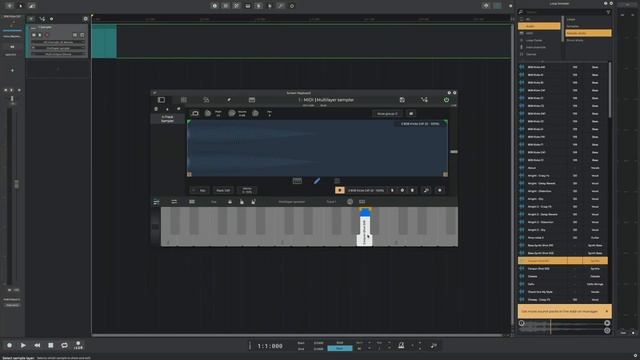Select the keyboard icon below the waveform
This screenshot has height=360, width=640.
297,181
